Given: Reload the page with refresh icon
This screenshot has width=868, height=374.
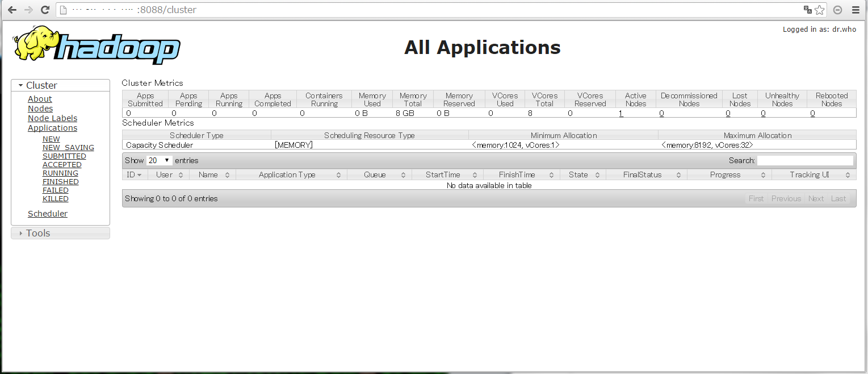Looking at the screenshot, I should coord(45,10).
